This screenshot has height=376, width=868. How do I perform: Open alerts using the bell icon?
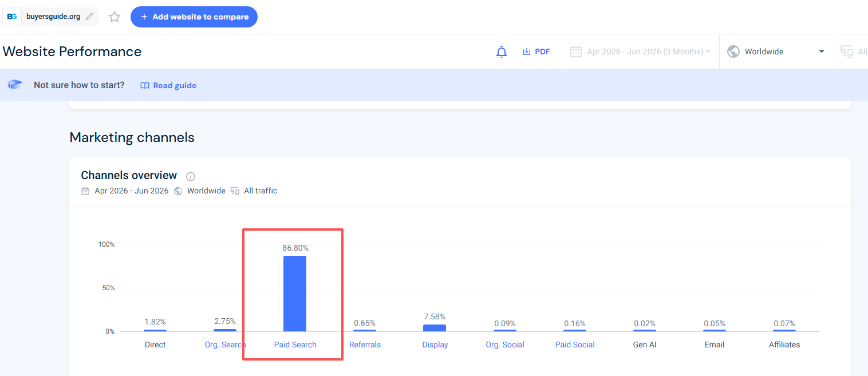point(502,52)
